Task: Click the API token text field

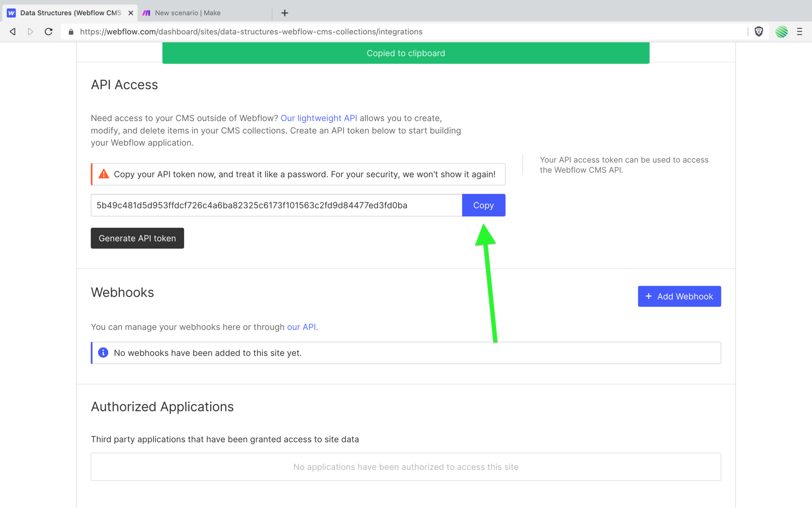Action: [x=276, y=205]
